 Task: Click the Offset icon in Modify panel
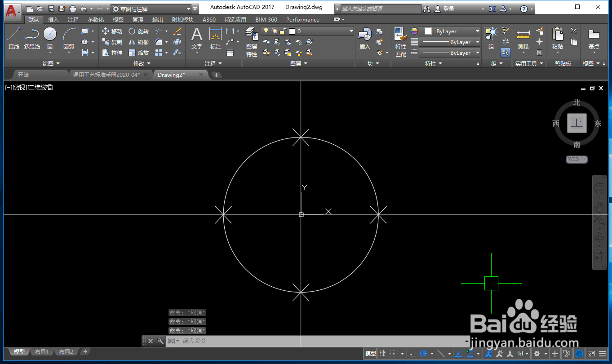(x=177, y=53)
